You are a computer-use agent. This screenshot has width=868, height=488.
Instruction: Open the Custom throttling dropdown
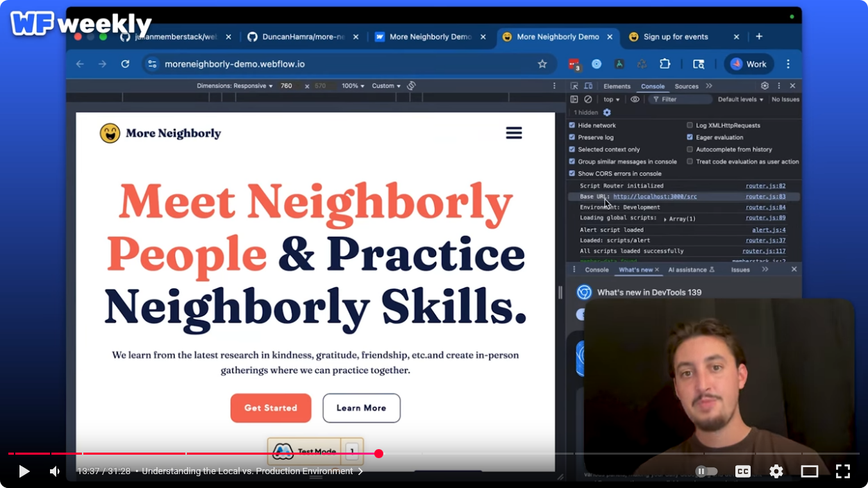coord(386,86)
